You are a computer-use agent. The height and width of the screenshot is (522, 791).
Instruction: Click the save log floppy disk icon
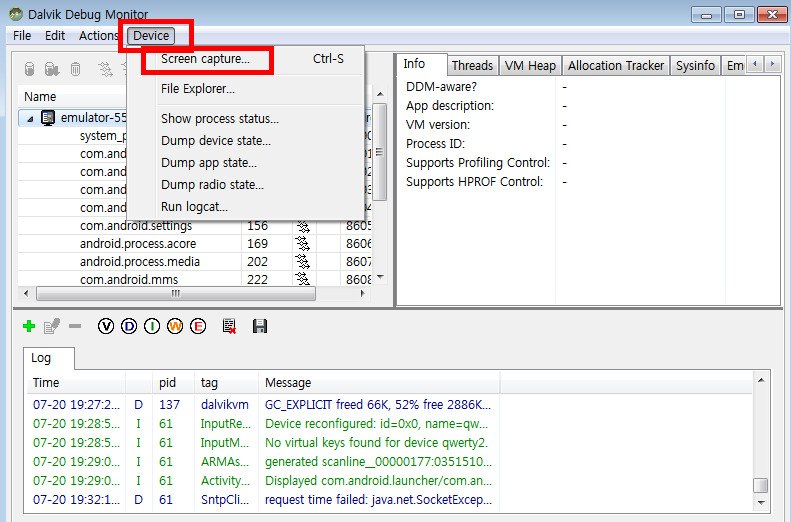click(260, 326)
